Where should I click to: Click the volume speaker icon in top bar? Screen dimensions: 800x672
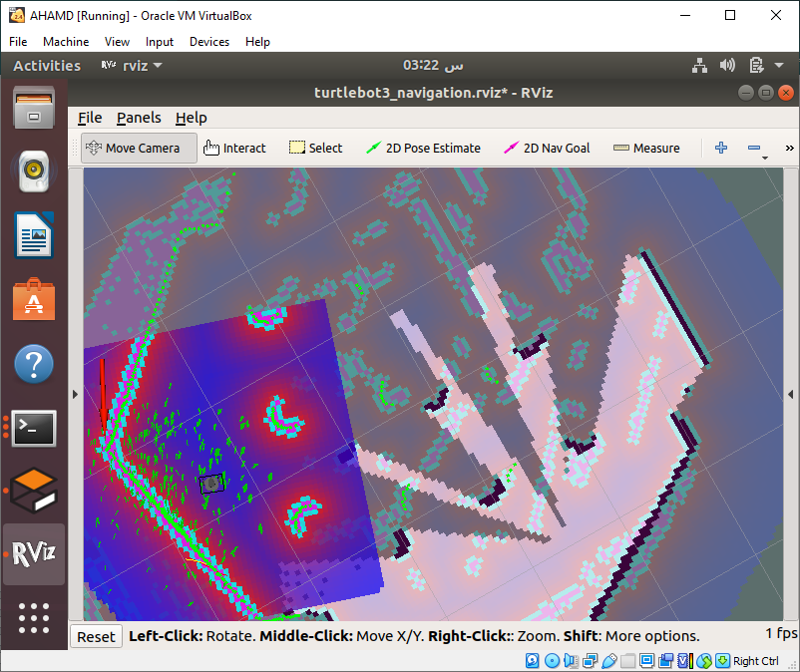tap(727, 66)
